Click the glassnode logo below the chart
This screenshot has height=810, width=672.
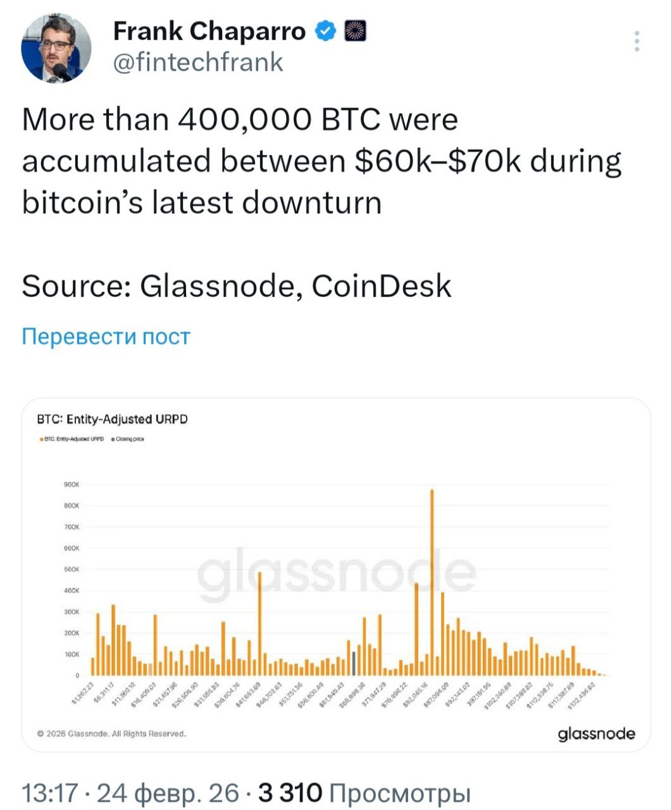(595, 733)
